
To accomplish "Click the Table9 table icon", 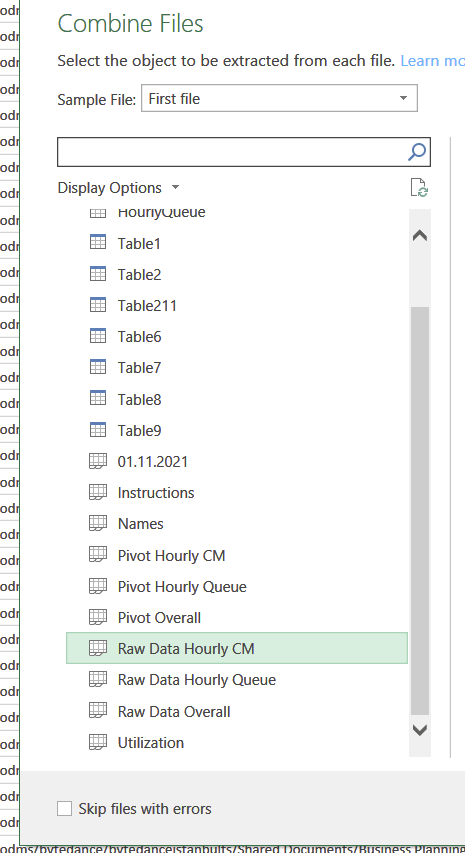I will 97,430.
